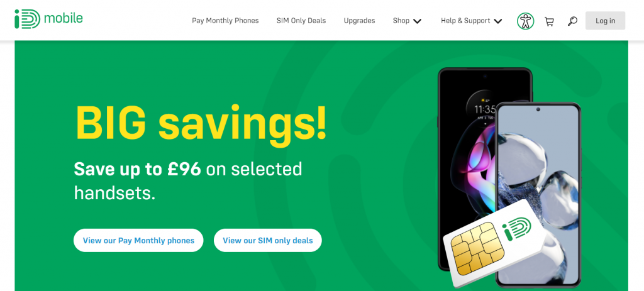Click the gold SIM chip graphic
The height and width of the screenshot is (291, 644).
(477, 248)
